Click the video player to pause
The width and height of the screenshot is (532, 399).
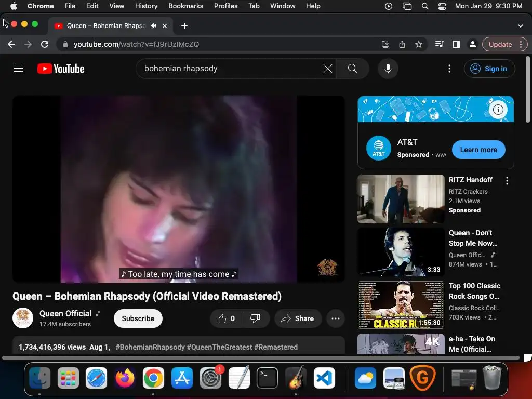coord(179,189)
